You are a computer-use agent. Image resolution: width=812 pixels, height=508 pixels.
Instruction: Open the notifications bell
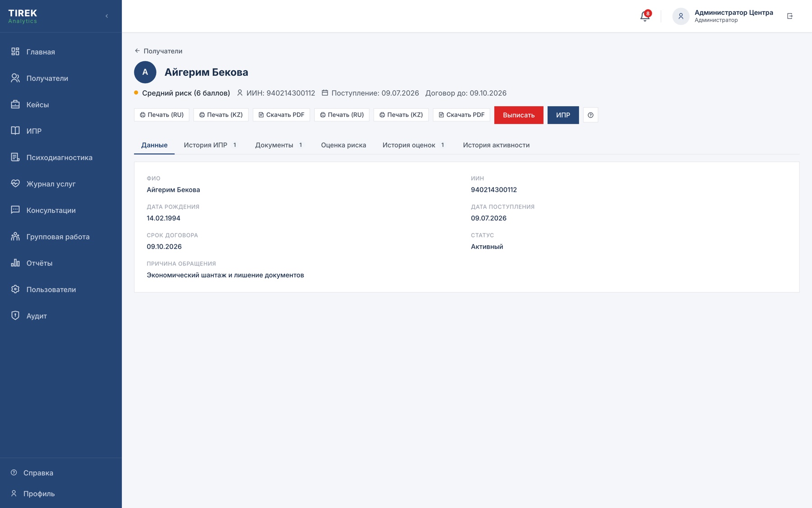tap(645, 16)
